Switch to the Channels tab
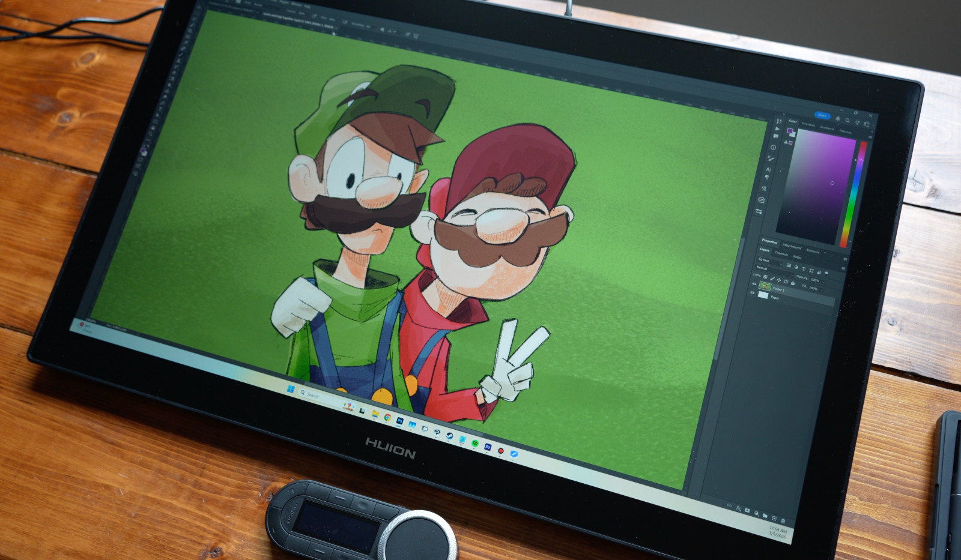Image resolution: width=961 pixels, height=560 pixels. pyautogui.click(x=781, y=253)
